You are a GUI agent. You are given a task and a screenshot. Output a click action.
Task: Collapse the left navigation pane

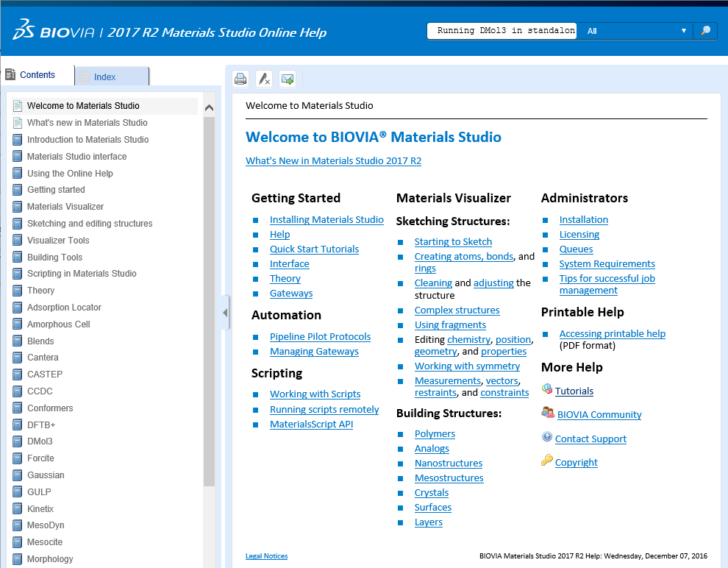[x=225, y=313]
